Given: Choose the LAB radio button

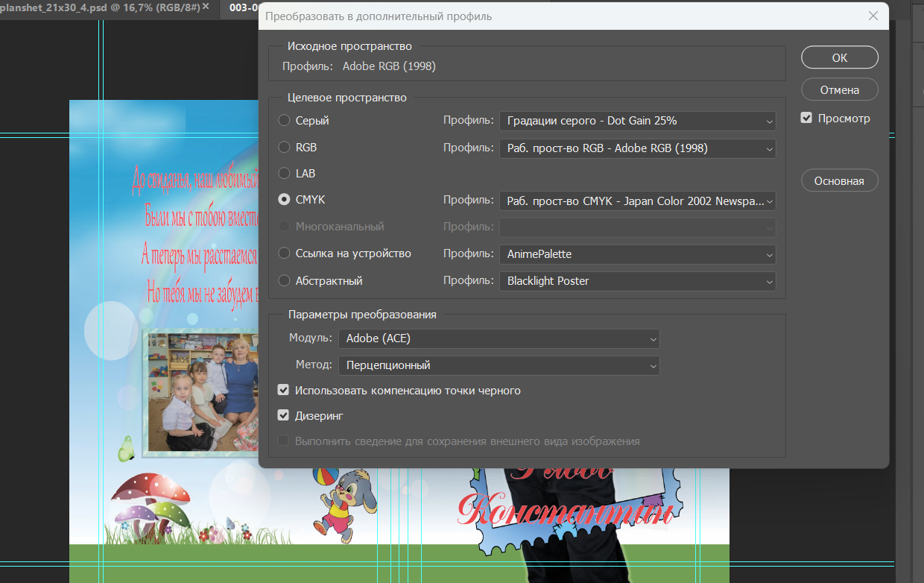Looking at the screenshot, I should (x=284, y=173).
